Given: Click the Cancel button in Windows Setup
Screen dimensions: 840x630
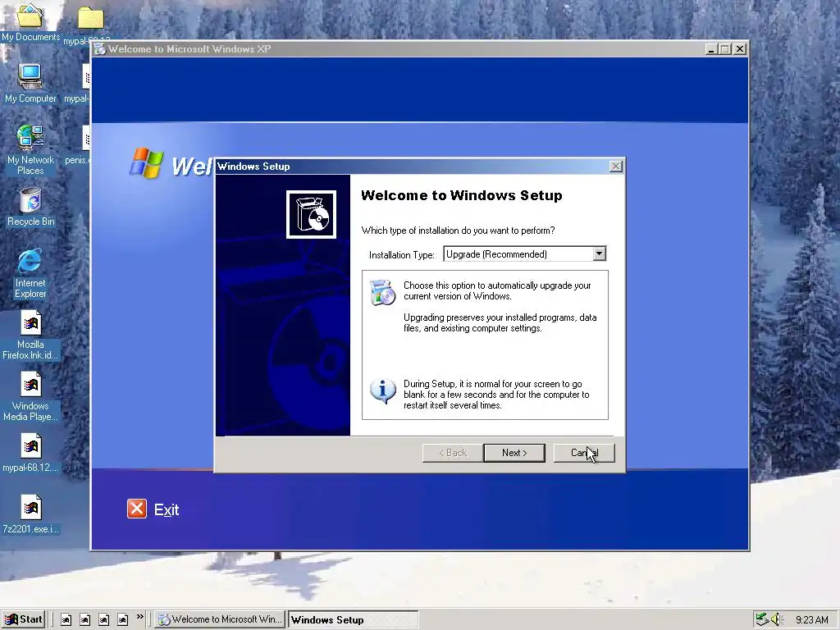Looking at the screenshot, I should click(x=584, y=453).
